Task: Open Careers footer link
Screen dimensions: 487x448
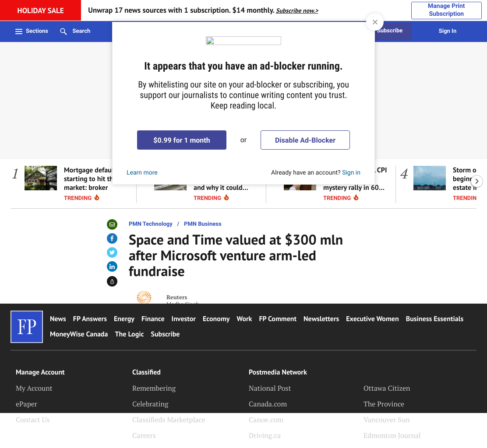Action: click(x=144, y=436)
